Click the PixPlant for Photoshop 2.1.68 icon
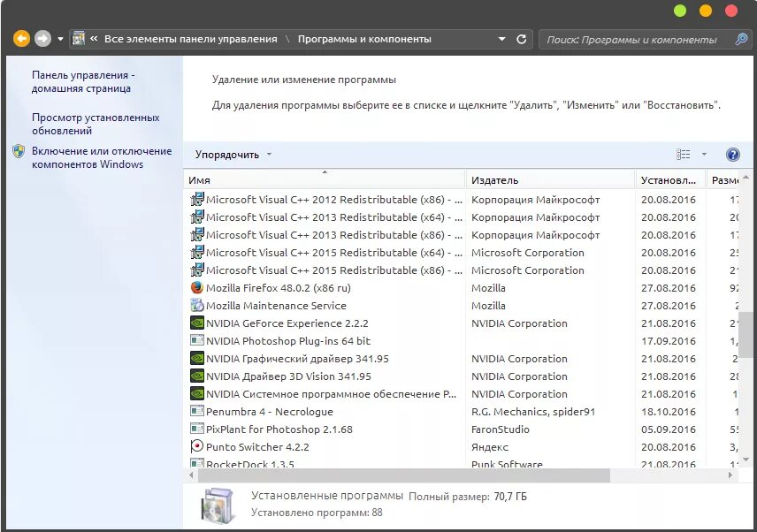The height and width of the screenshot is (532, 757). click(x=197, y=429)
